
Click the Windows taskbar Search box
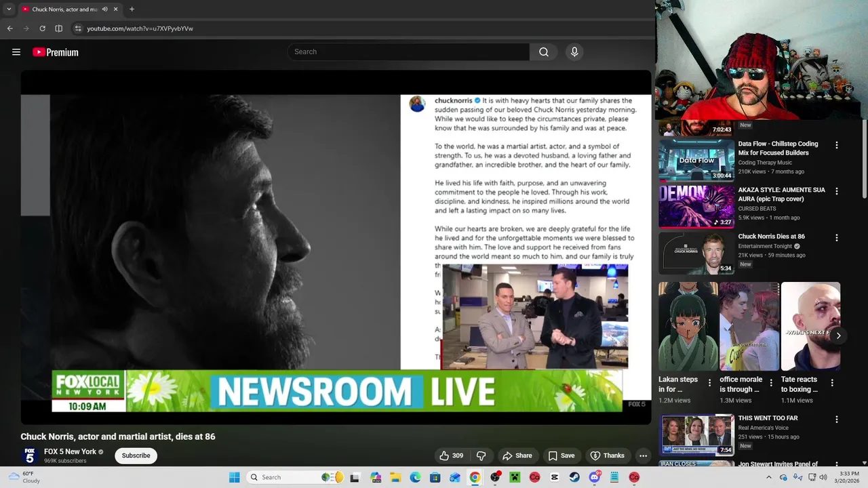[296, 477]
